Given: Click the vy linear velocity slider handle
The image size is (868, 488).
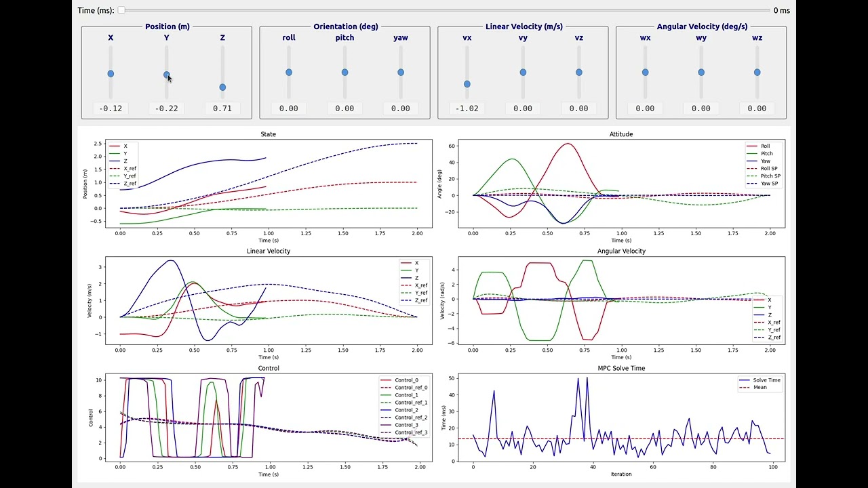Looking at the screenshot, I should pyautogui.click(x=523, y=72).
